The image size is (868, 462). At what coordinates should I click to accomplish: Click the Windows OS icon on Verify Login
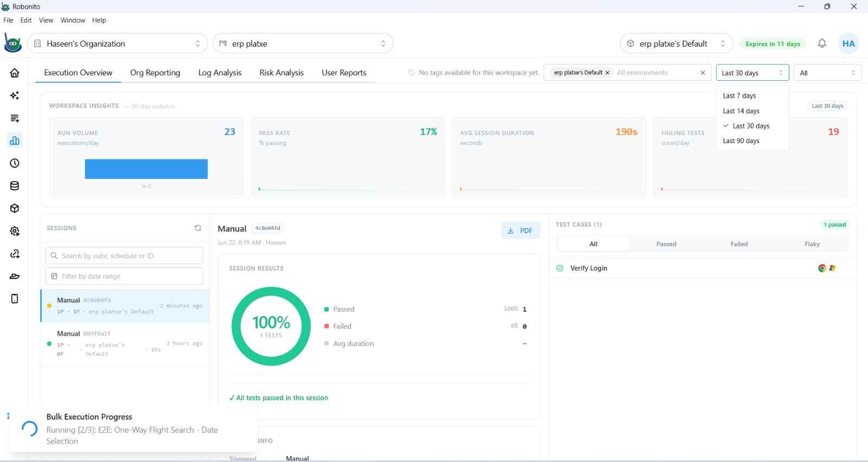pos(832,268)
